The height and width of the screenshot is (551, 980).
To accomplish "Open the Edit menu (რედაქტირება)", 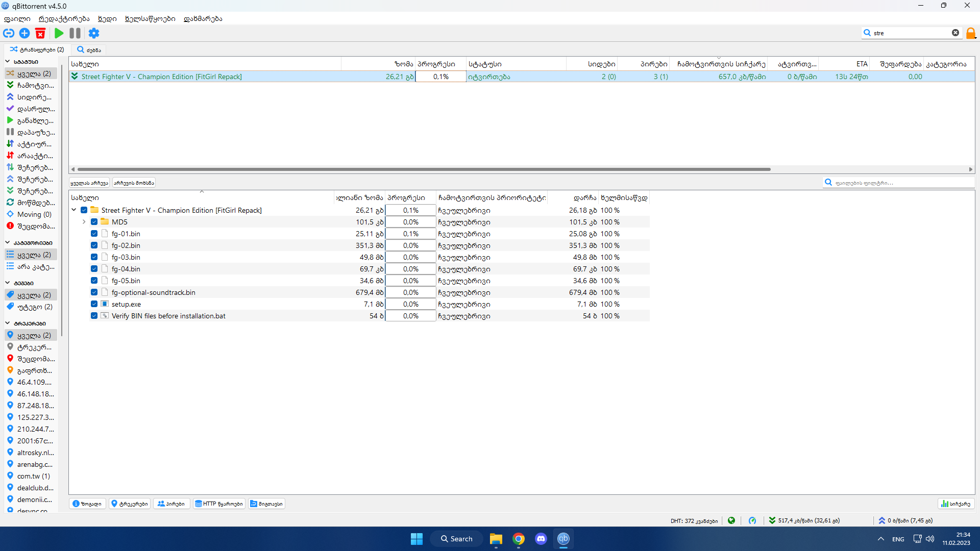I will (x=64, y=19).
